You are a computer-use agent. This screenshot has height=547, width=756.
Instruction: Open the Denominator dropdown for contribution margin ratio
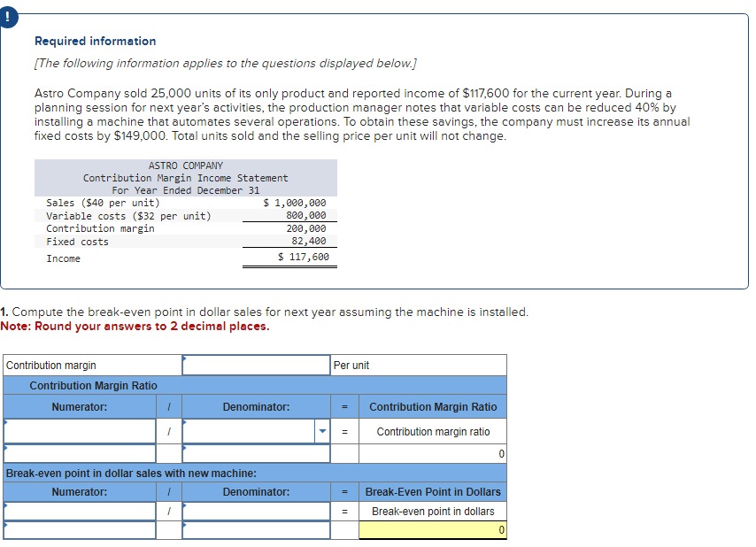click(x=321, y=431)
